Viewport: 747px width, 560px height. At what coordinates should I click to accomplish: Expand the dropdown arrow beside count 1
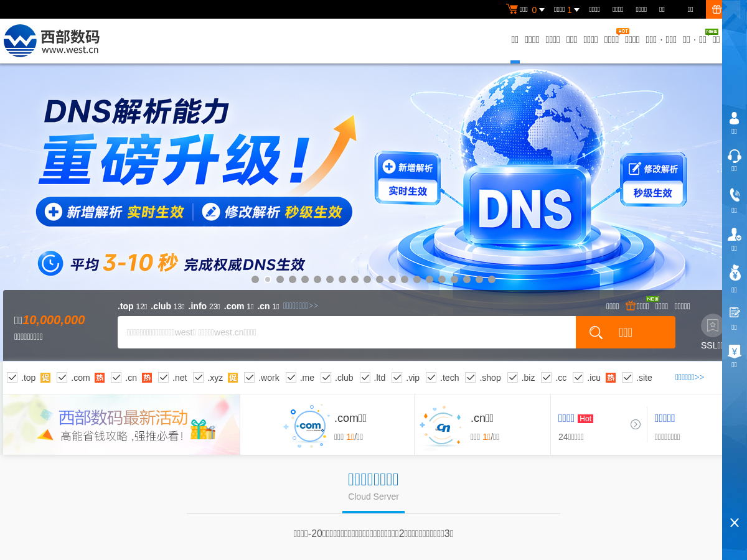click(x=576, y=9)
